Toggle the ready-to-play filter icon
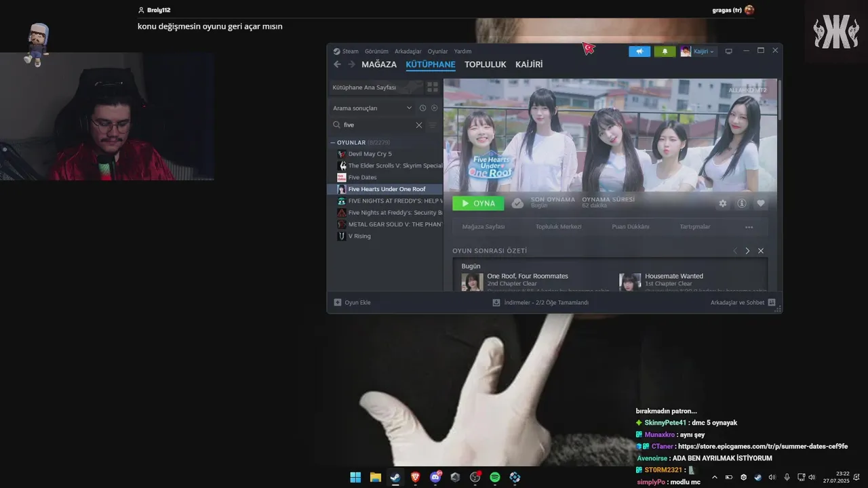Screen dimensions: 868x488 [435, 108]
